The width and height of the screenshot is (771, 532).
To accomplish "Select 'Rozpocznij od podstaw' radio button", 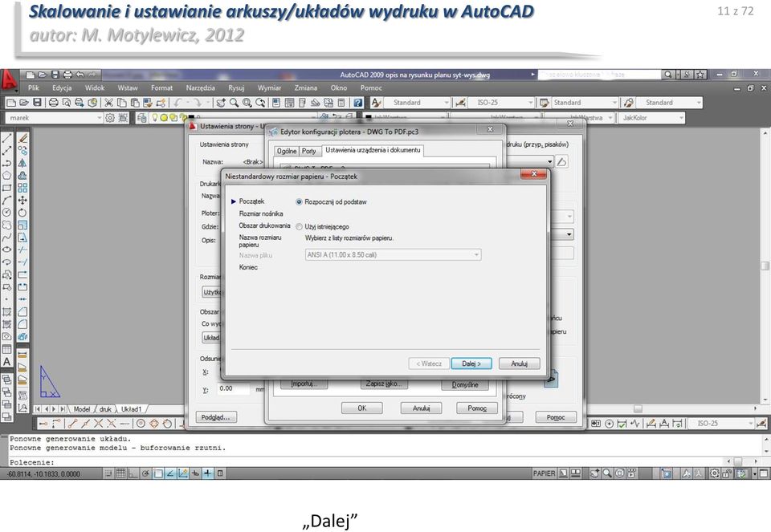I will coord(299,202).
